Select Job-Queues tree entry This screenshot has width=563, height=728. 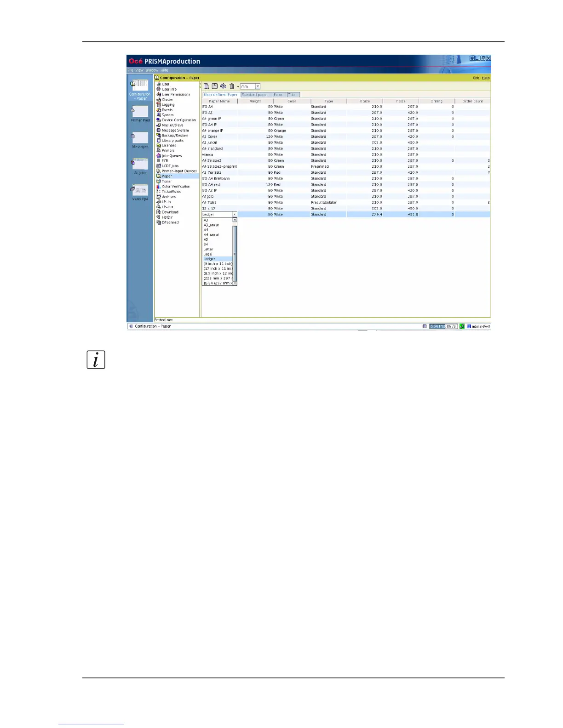172,156
